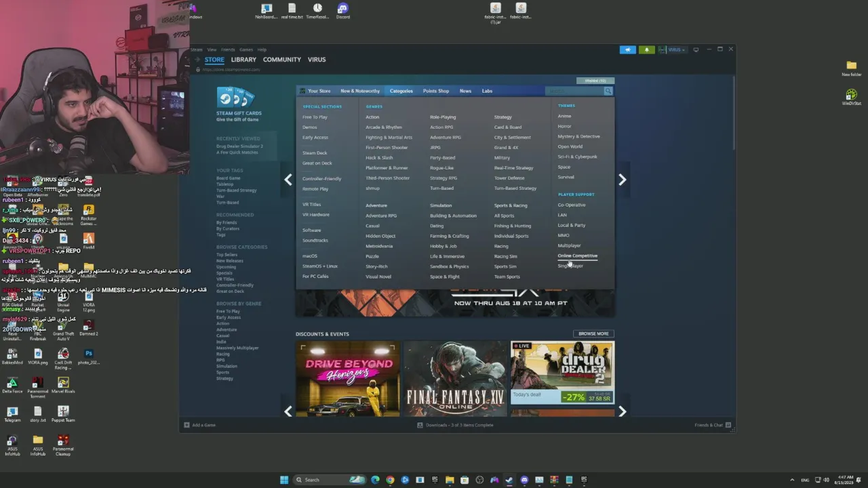Open the BakkesMod desktop shortcut
868x488 pixels.
tap(12, 357)
